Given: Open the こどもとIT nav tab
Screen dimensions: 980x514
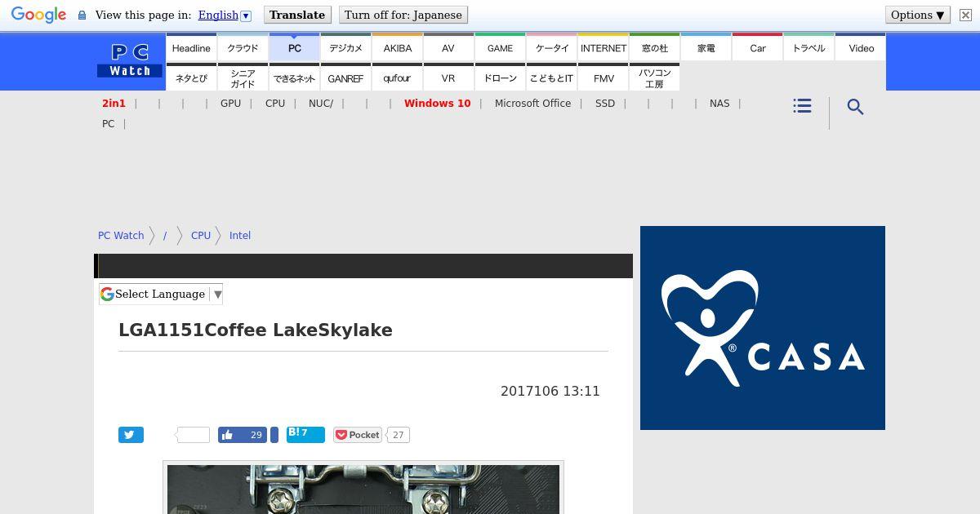Looking at the screenshot, I should point(551,78).
